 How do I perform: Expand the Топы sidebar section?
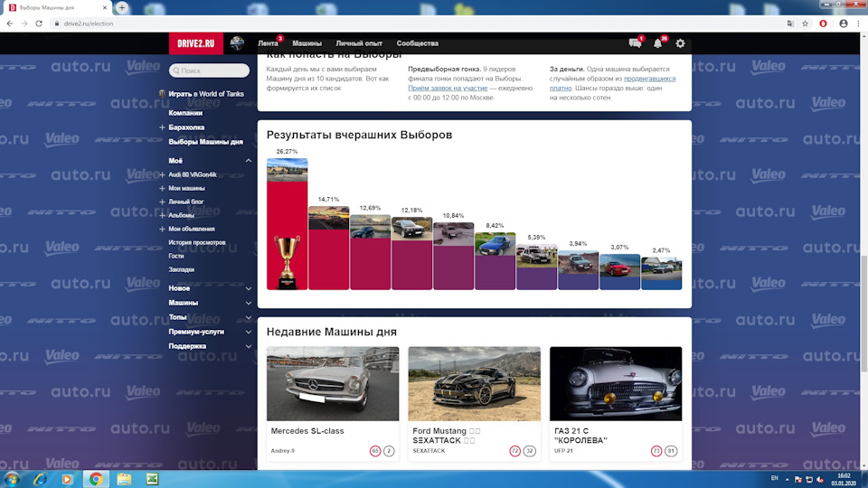click(x=249, y=317)
